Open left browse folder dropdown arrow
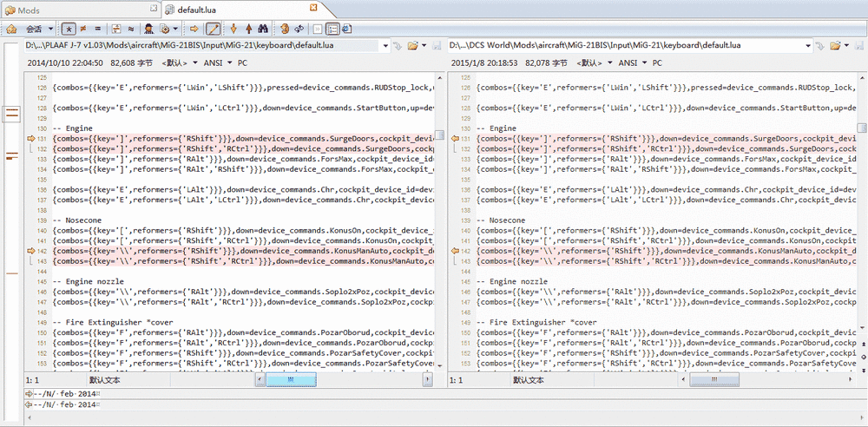This screenshot has height=427, width=868. click(x=424, y=45)
